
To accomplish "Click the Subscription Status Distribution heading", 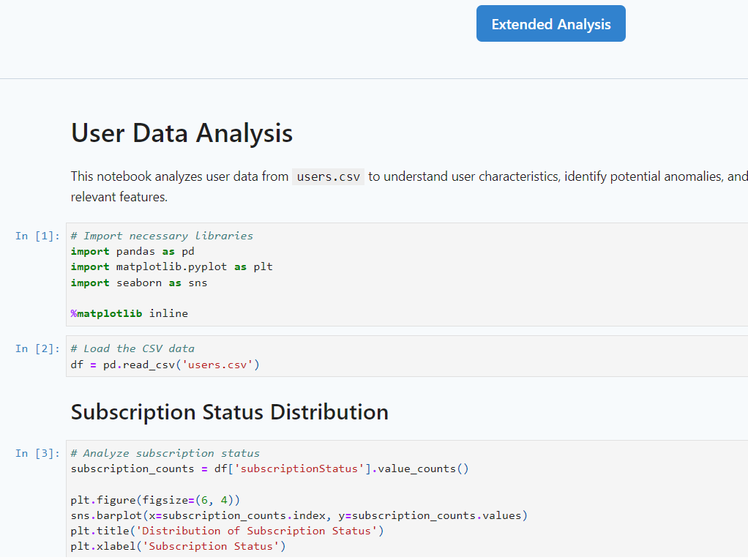I will 230,412.
